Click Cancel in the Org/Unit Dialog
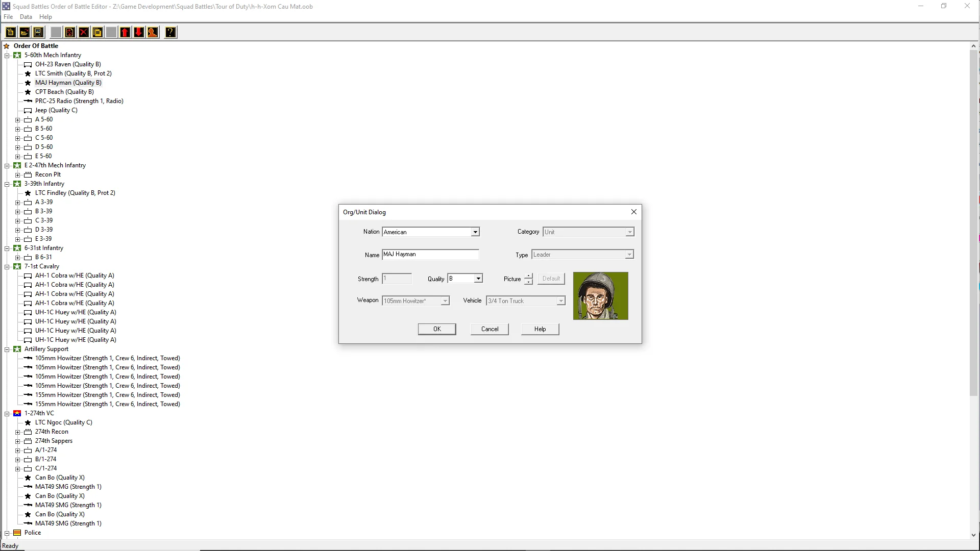 pos(489,329)
